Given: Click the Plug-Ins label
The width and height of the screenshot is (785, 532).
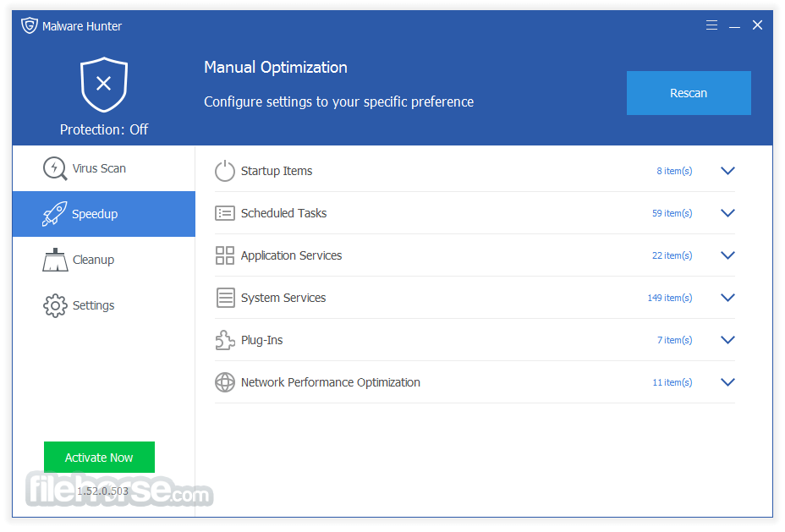Looking at the screenshot, I should [262, 340].
